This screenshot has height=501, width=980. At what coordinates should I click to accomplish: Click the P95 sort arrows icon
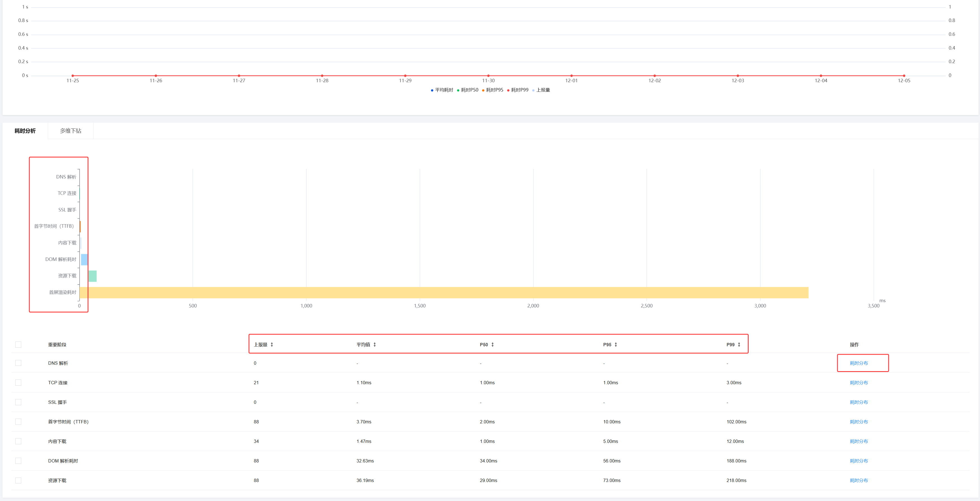click(x=616, y=344)
